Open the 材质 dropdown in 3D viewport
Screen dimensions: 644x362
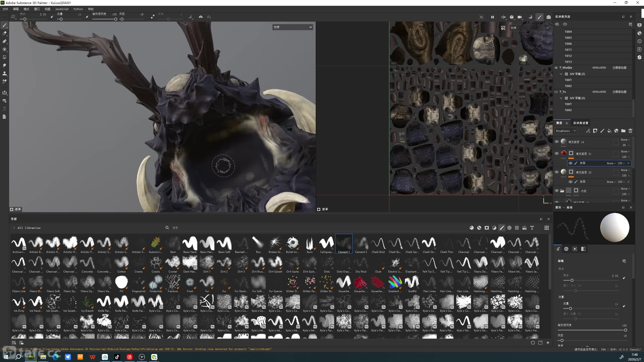(x=293, y=27)
